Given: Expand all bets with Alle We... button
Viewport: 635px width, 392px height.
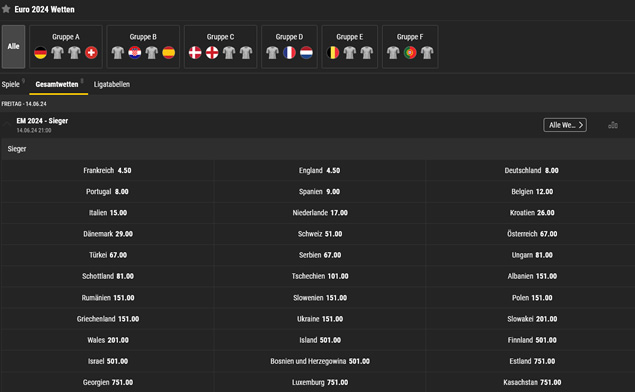Looking at the screenshot, I should pyautogui.click(x=565, y=125).
